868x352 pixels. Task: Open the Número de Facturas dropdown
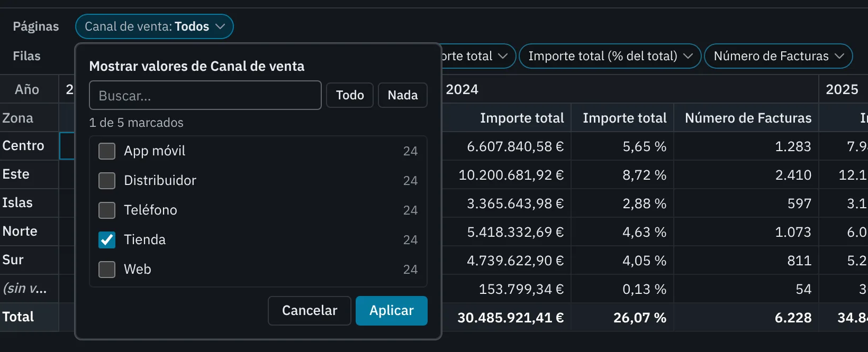[779, 56]
